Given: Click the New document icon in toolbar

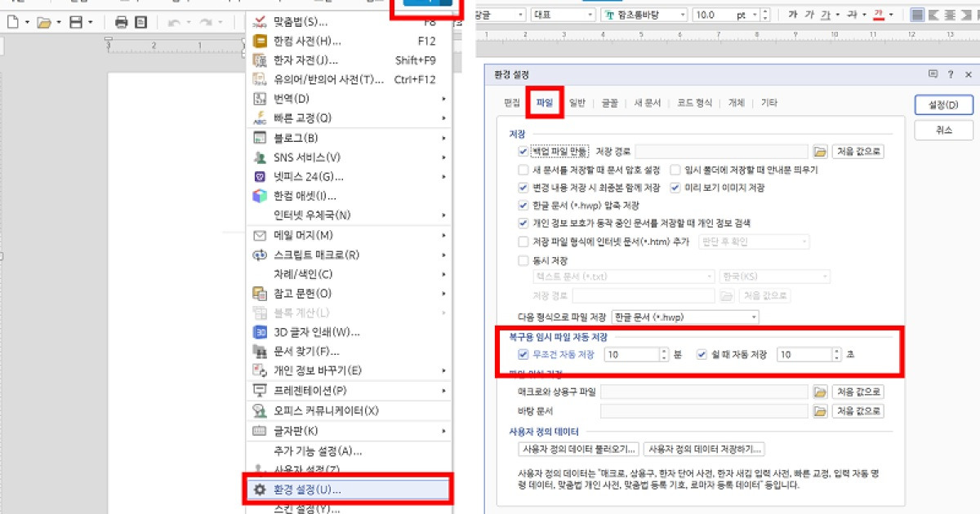Looking at the screenshot, I should [12, 22].
